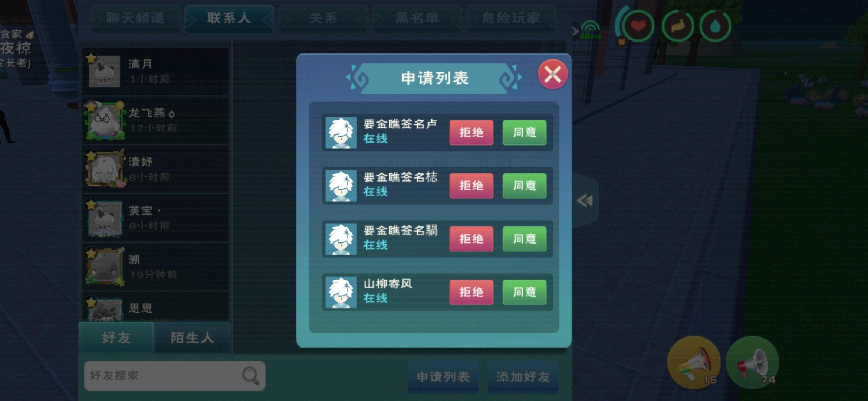Viewport: 868px width, 401px height.
Task: Reject request from 要金瞧釜名卢
Action: click(471, 133)
